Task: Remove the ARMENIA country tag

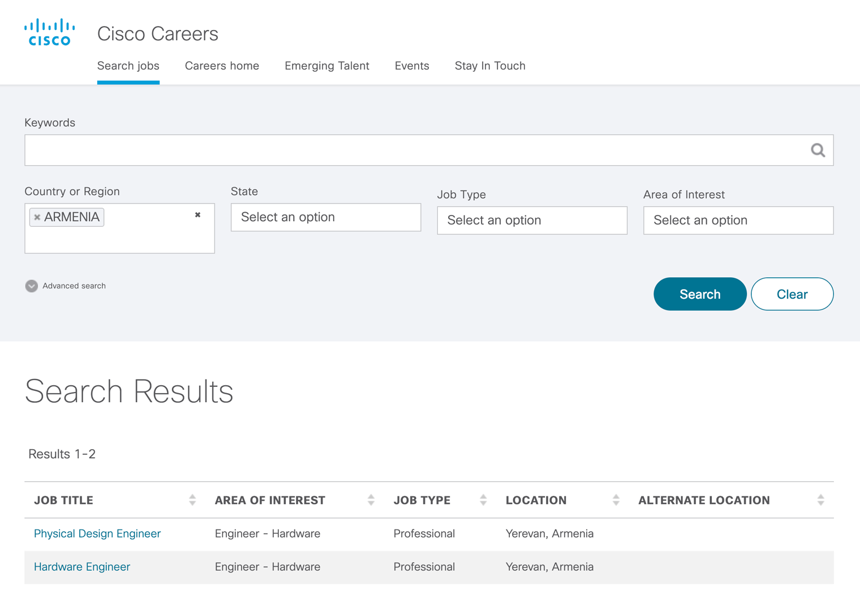Action: click(37, 217)
